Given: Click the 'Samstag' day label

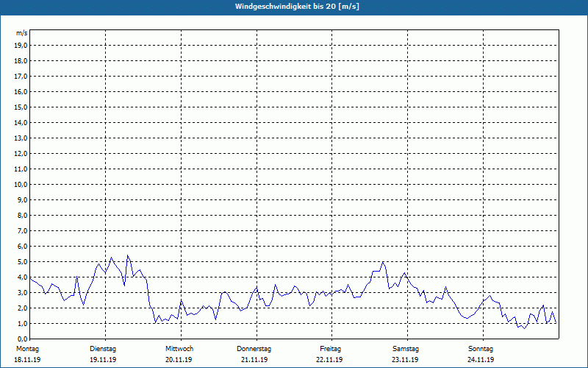Looking at the screenshot, I should pyautogui.click(x=406, y=349).
